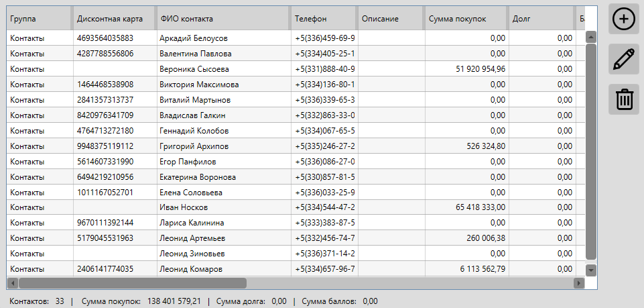The image size is (644, 308).
Task: Click vertical scrollbar down arrow
Action: pos(590,269)
